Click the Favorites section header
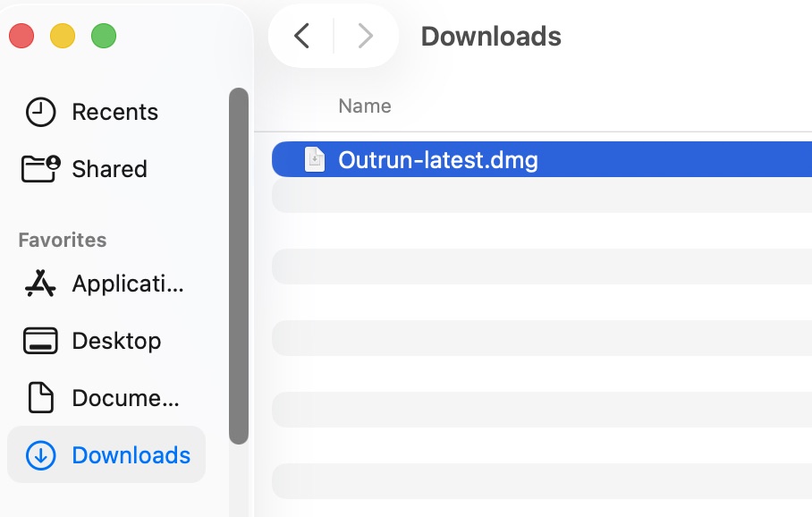 click(x=62, y=240)
